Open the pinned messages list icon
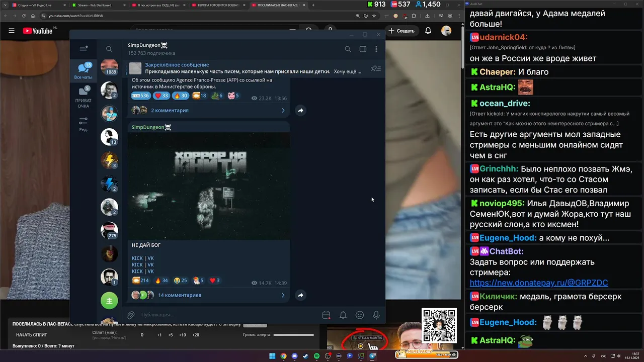The image size is (644, 362). 376,68
